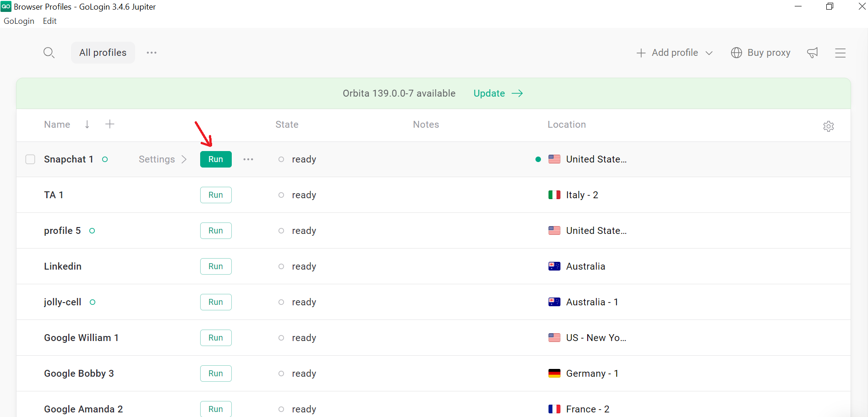Screen dimensions: 868x417
Task: Open the GoLogin menu
Action: pyautogui.click(x=19, y=21)
